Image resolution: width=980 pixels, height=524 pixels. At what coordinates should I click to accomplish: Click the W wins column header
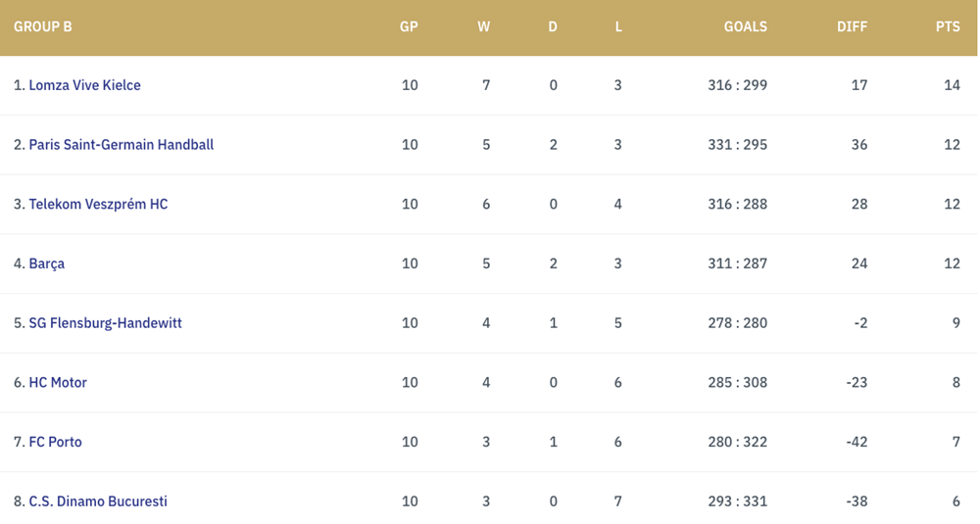tap(484, 26)
